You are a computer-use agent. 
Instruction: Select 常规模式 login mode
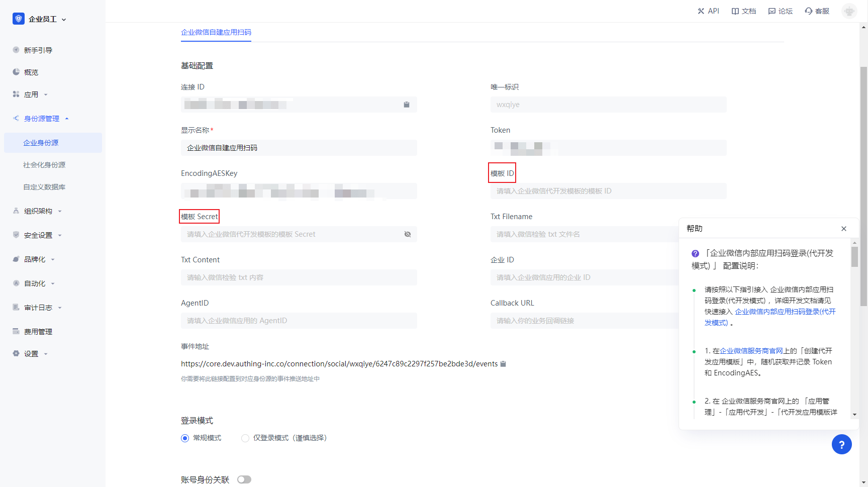pyautogui.click(x=185, y=438)
